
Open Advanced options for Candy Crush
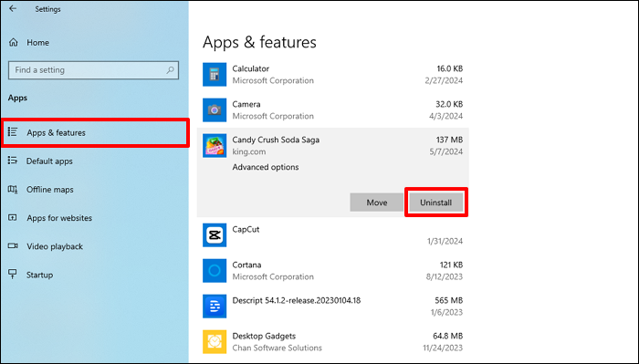coord(266,167)
